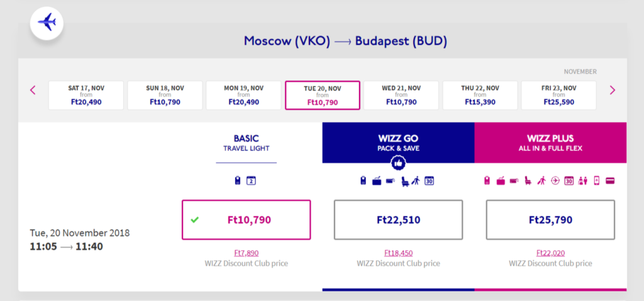Open the Ft22,020 Discount Club price link
Viewport: 644px width, 301px height.
click(x=550, y=253)
